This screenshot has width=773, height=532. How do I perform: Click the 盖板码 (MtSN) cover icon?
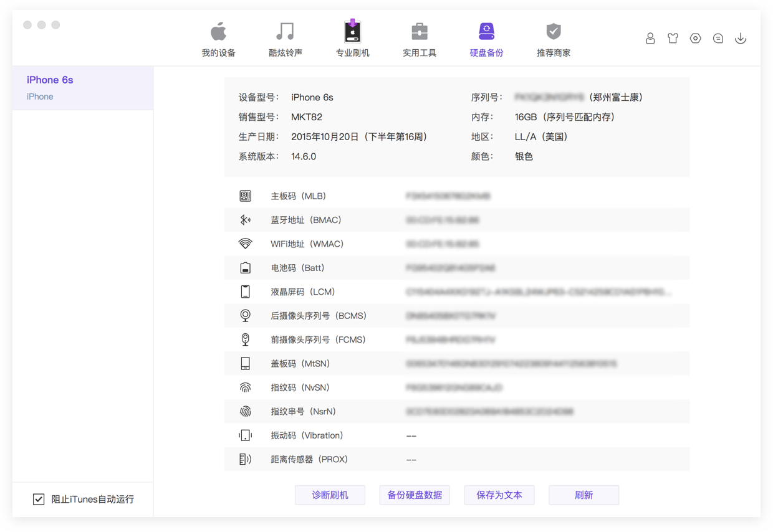(x=246, y=363)
